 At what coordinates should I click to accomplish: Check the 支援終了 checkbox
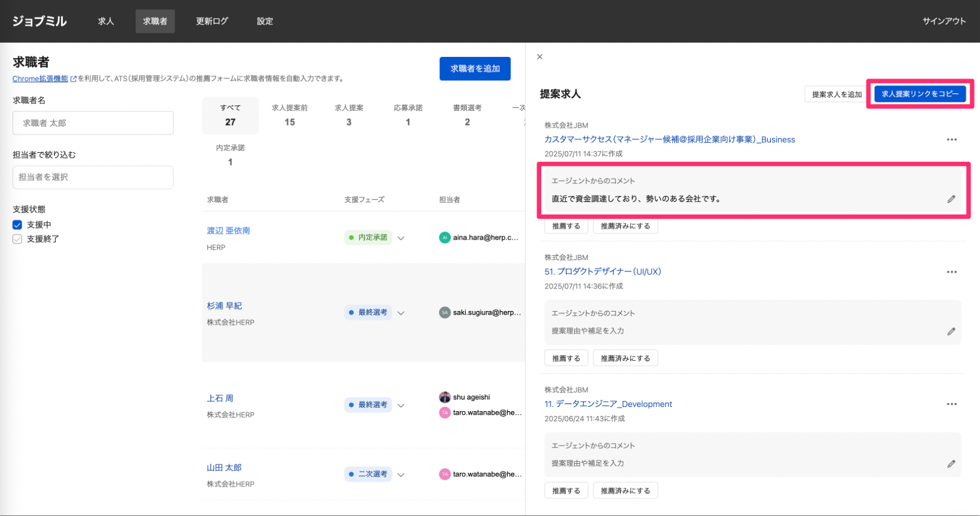[x=17, y=239]
